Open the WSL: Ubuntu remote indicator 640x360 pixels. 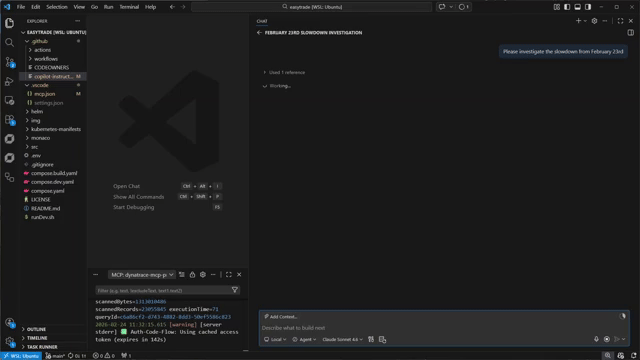(x=21, y=356)
